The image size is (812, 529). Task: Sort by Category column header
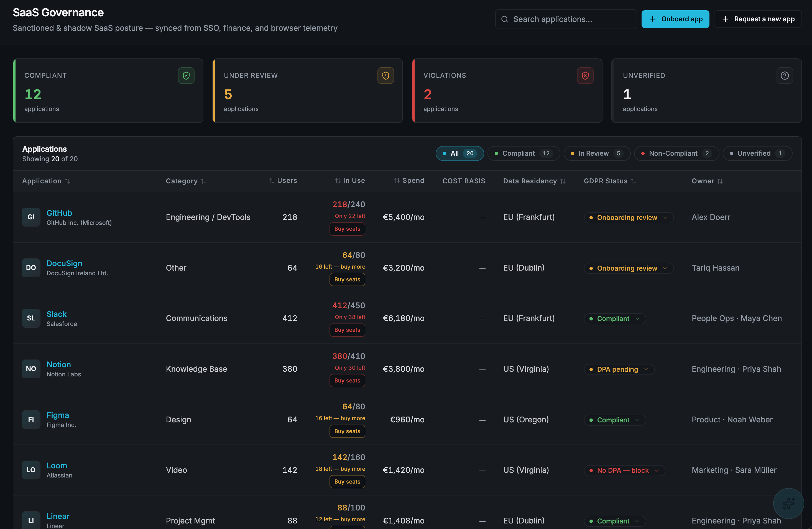186,181
